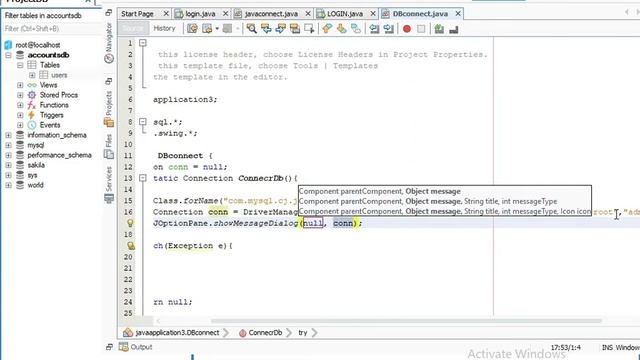Expand the information_schema database
Viewport: 640px width, 360px height.
pyautogui.click(x=8, y=135)
